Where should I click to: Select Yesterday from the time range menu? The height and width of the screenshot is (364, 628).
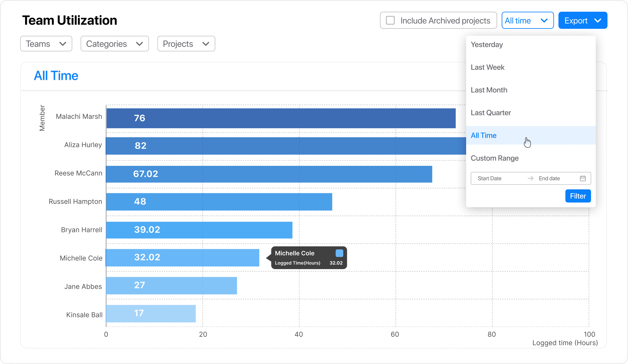(487, 45)
